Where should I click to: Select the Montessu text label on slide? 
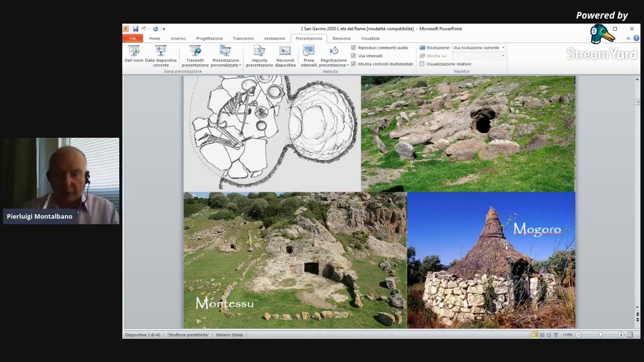(224, 303)
